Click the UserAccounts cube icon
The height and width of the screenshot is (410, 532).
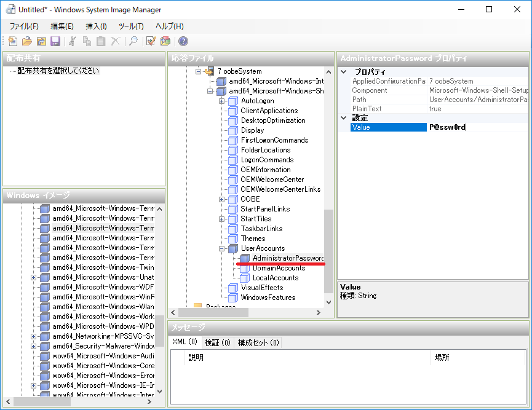pos(233,248)
